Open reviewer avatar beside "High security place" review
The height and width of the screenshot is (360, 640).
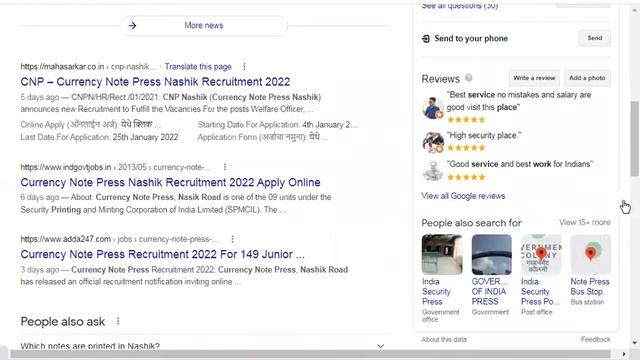click(433, 142)
